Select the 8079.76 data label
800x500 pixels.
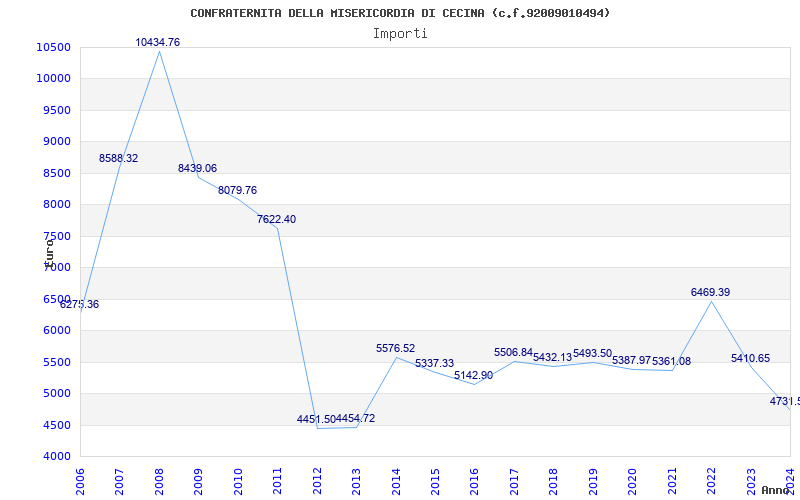pos(237,190)
